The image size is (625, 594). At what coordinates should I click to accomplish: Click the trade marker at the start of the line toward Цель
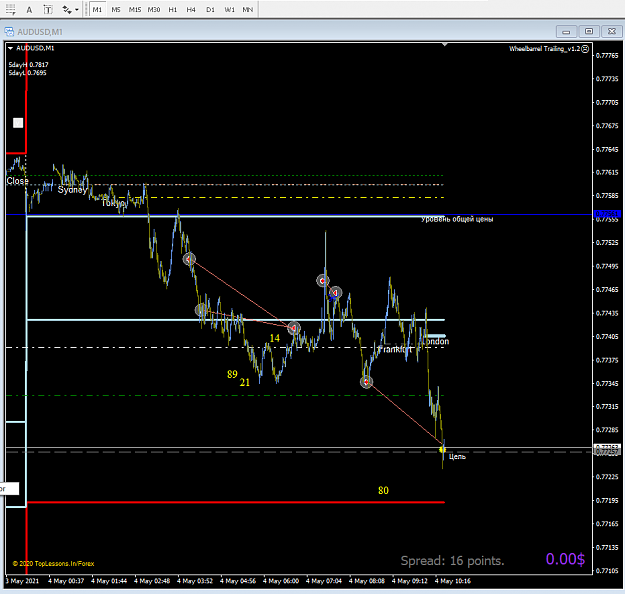click(366, 382)
